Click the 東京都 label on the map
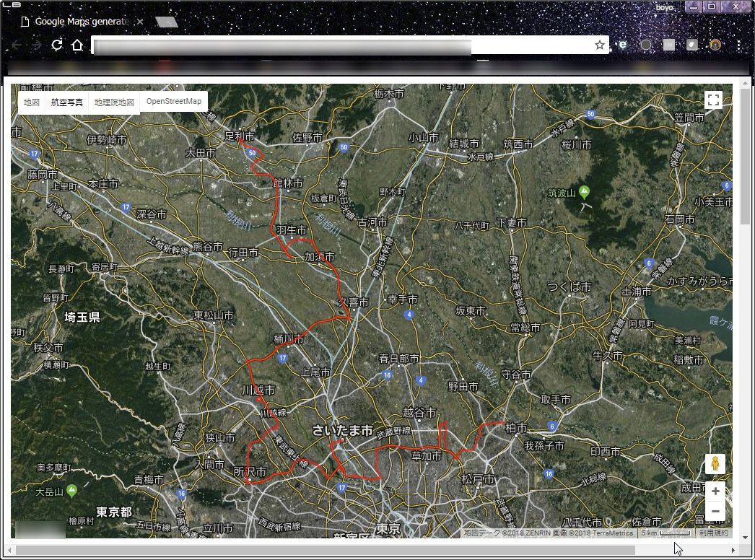Screen dimensions: 755x560 114,512
